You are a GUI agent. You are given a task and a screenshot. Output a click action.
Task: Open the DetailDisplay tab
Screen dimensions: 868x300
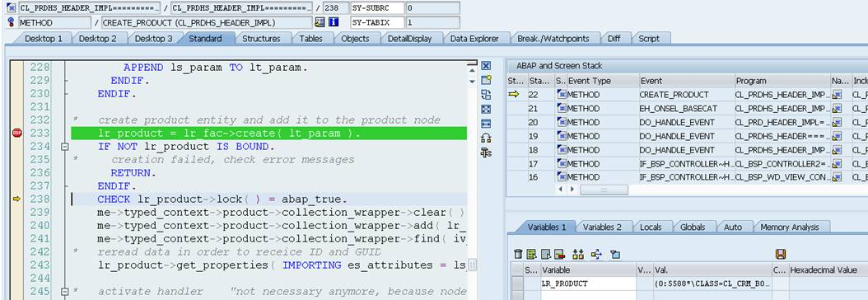(409, 38)
